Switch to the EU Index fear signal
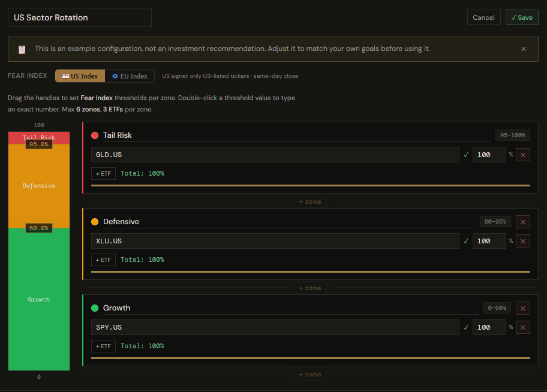The image size is (547, 392). click(130, 76)
